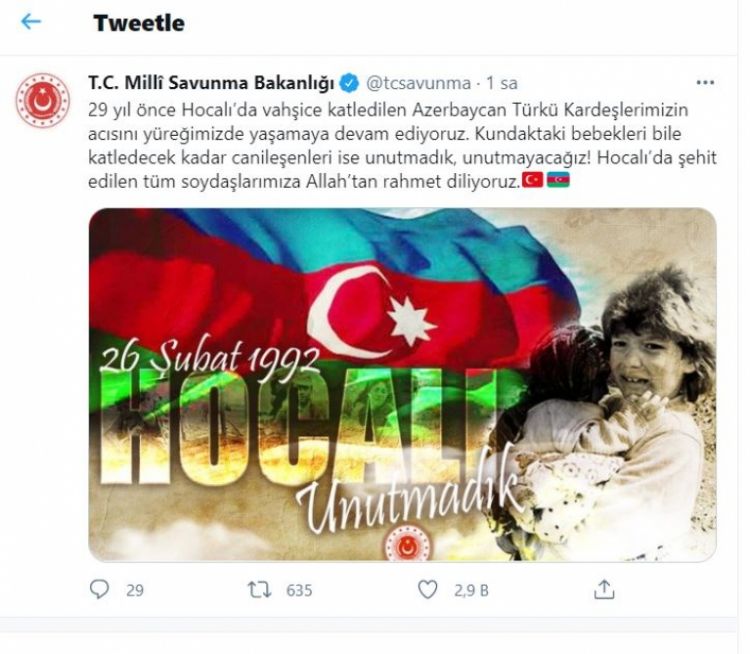Click the 635 retweets count
750x654 pixels.
tap(299, 590)
